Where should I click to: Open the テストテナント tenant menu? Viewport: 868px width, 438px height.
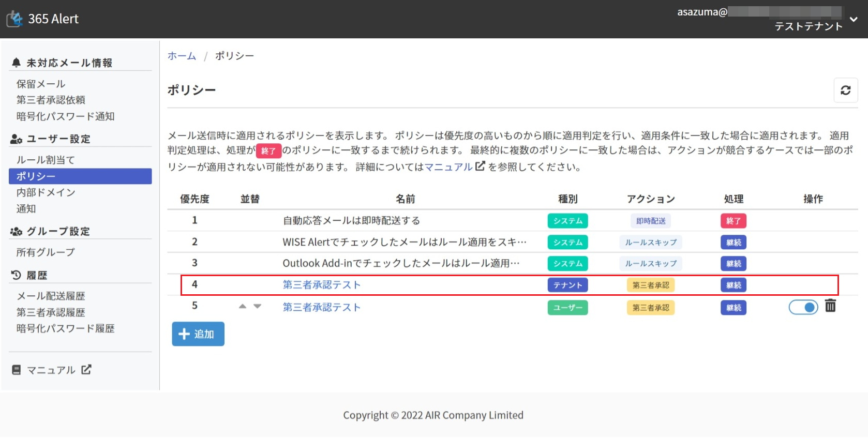[808, 26]
